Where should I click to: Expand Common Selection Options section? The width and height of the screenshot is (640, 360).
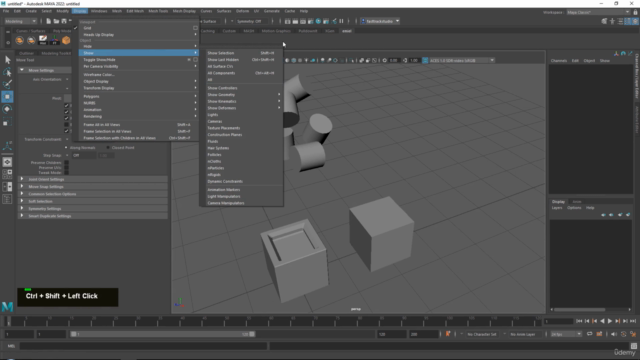22,194
